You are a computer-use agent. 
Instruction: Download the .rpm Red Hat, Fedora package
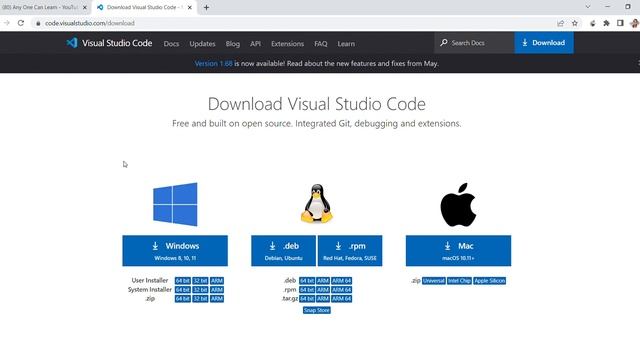350,251
